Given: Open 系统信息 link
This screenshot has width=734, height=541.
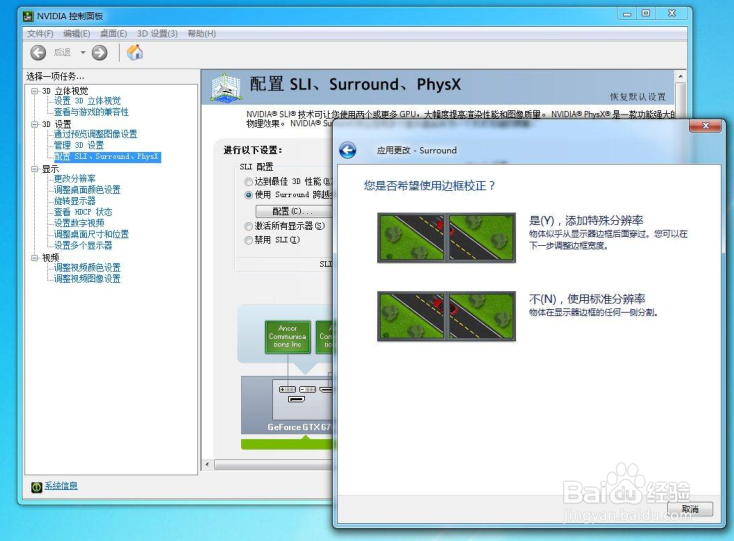Looking at the screenshot, I should [61, 486].
